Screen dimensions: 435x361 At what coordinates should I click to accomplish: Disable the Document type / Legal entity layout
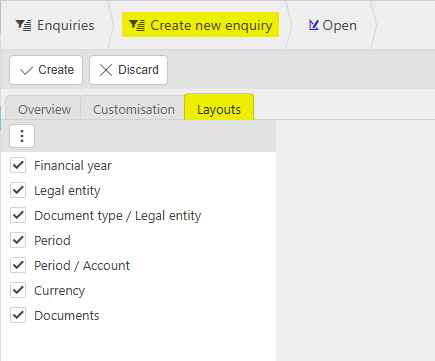(x=18, y=215)
